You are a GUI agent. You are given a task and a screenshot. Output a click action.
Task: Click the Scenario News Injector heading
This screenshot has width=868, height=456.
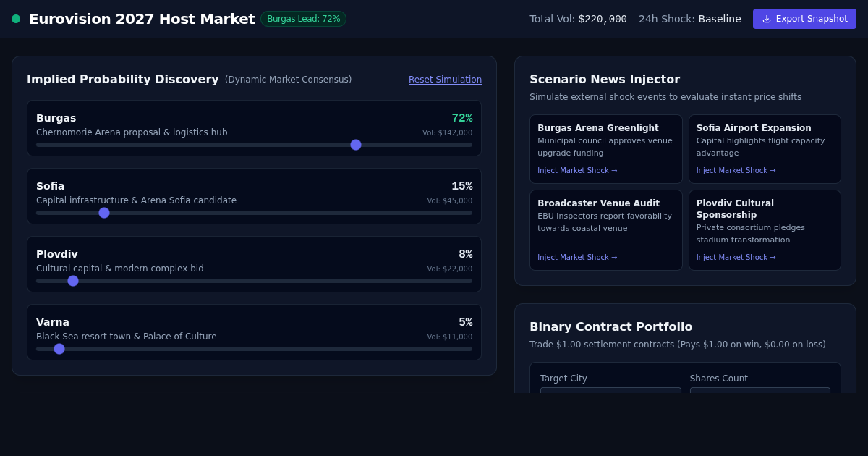pyautogui.click(x=605, y=80)
